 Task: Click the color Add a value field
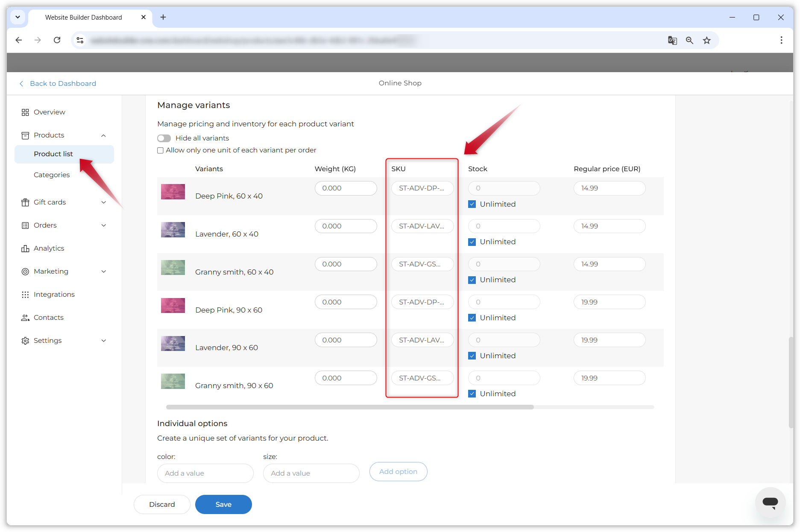click(205, 474)
